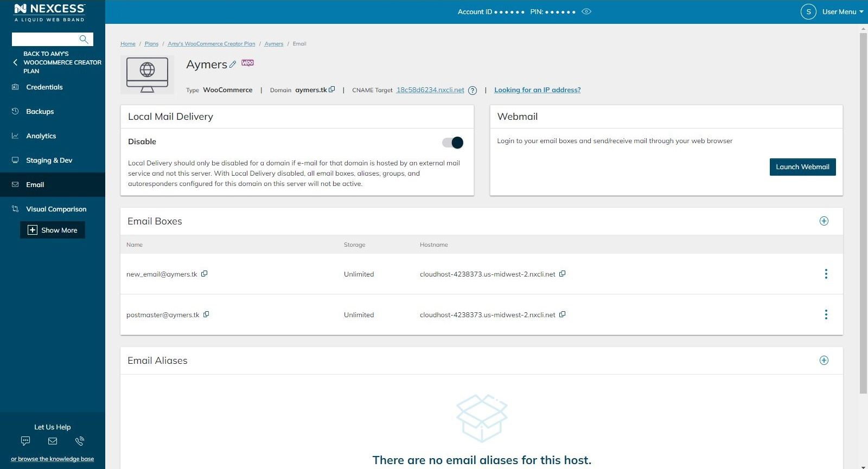868x469 pixels.
Task: Click the back chevron arrow in sidebar
Action: point(15,62)
